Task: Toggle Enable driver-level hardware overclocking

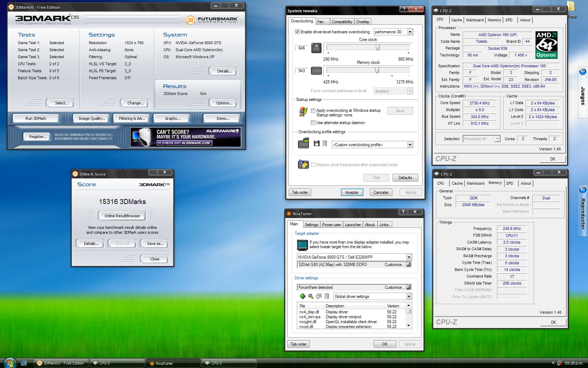Action: pyautogui.click(x=297, y=32)
